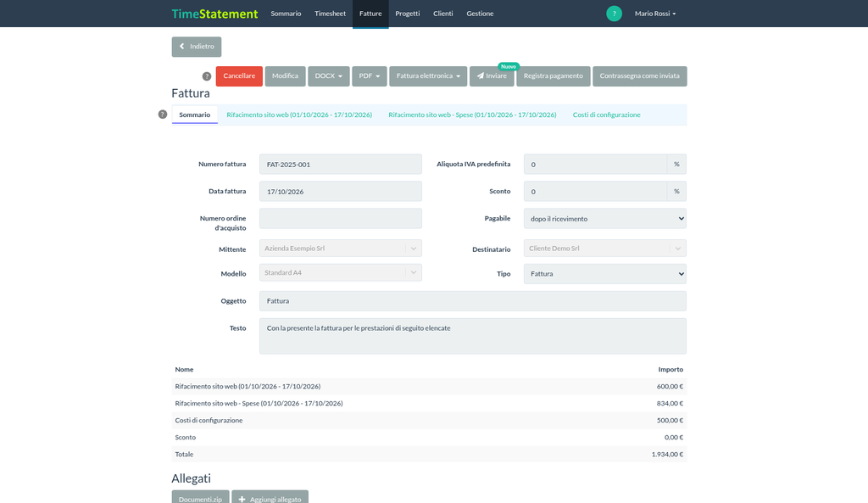Click the Aliquota IVA predefinita field
The width and height of the screenshot is (868, 503).
595,164
